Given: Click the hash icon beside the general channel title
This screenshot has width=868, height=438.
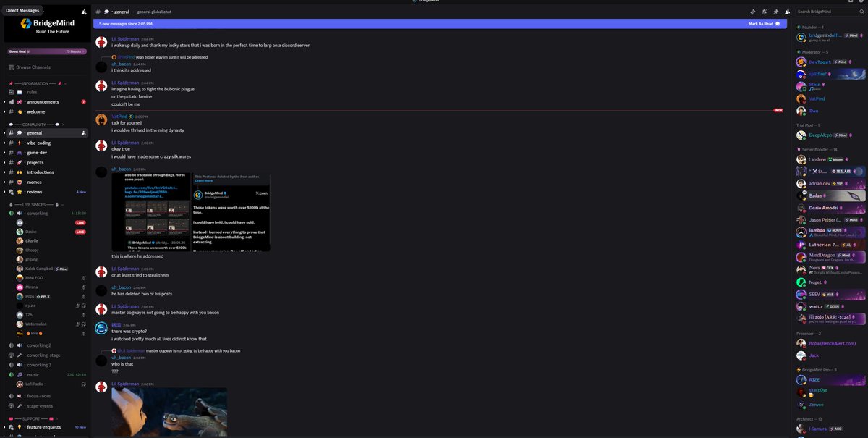Looking at the screenshot, I should (x=98, y=12).
